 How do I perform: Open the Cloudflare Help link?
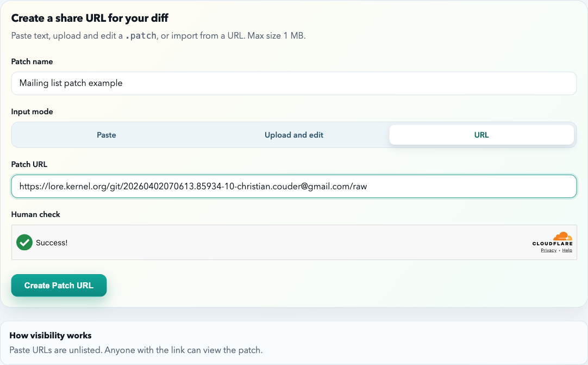(x=567, y=250)
